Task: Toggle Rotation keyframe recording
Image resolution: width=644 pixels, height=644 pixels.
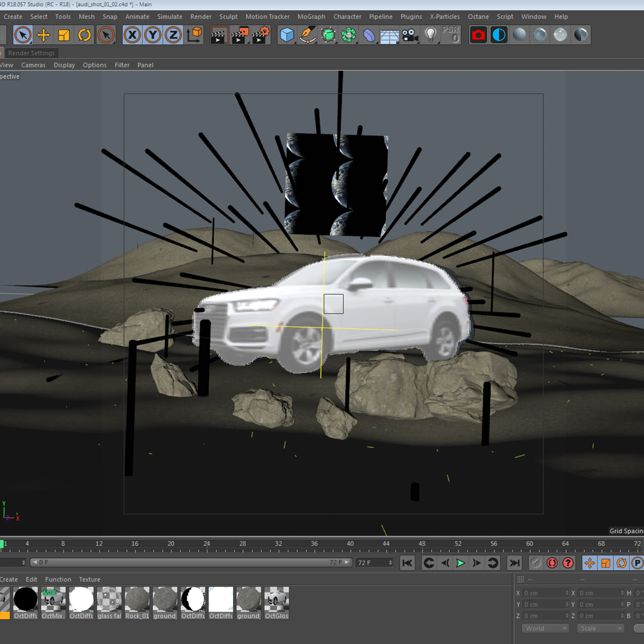Action: pos(622,563)
